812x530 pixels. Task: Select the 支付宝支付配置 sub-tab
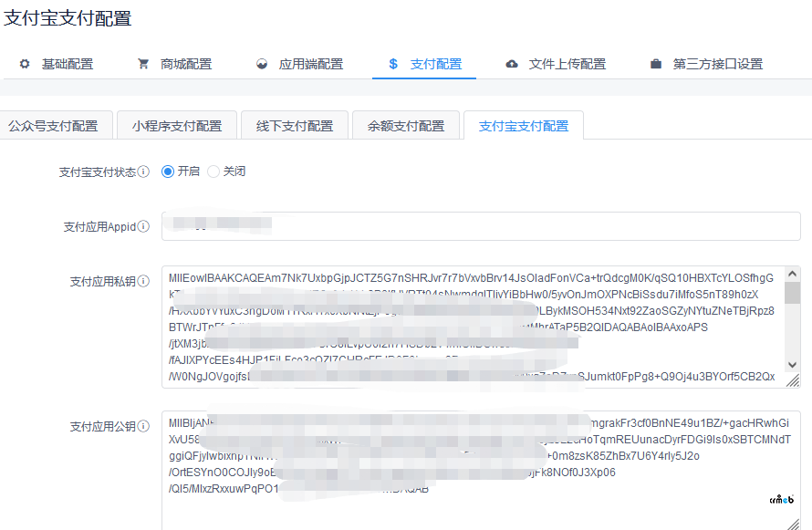pos(524,126)
